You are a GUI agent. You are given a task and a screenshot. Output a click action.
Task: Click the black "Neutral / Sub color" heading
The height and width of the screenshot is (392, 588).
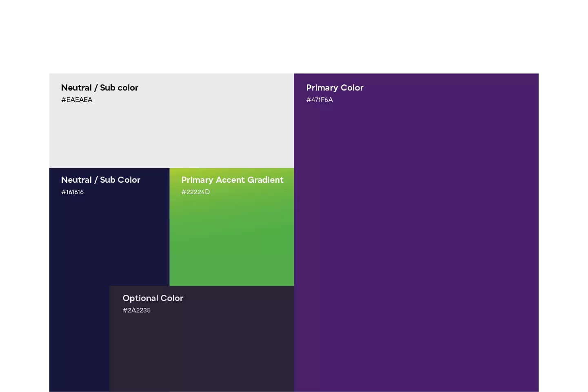(x=100, y=88)
